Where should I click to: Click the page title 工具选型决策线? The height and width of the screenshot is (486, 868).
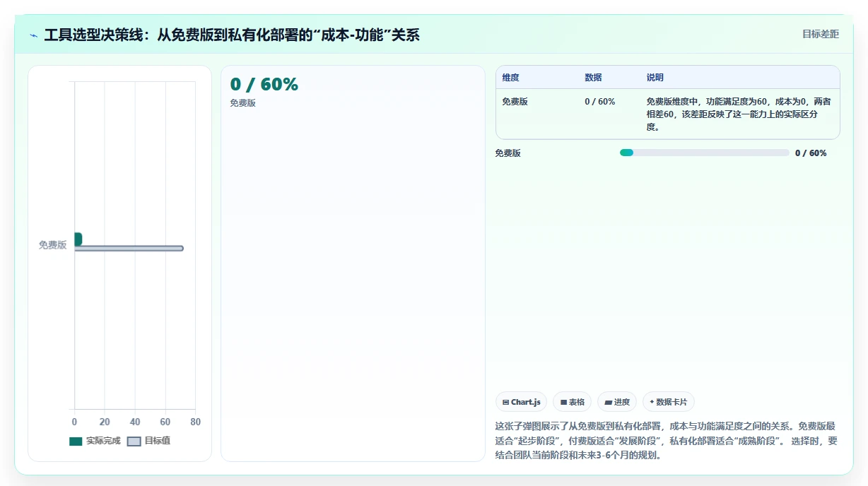232,35
